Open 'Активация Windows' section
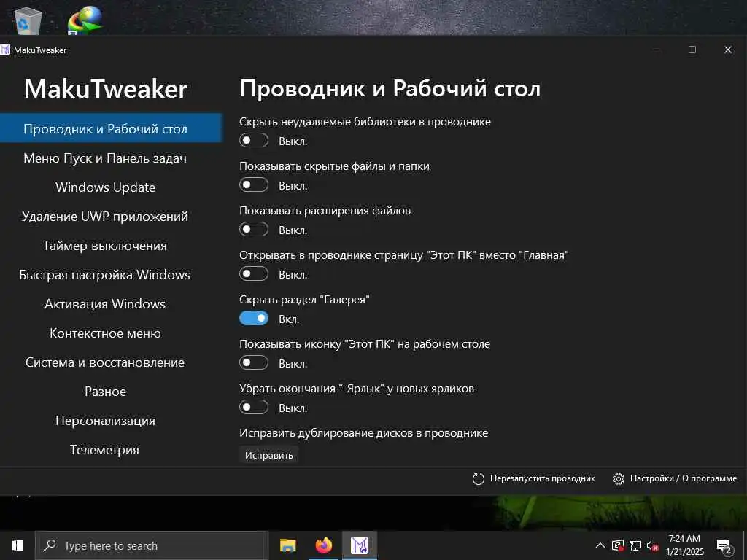747x560 pixels. point(105,304)
